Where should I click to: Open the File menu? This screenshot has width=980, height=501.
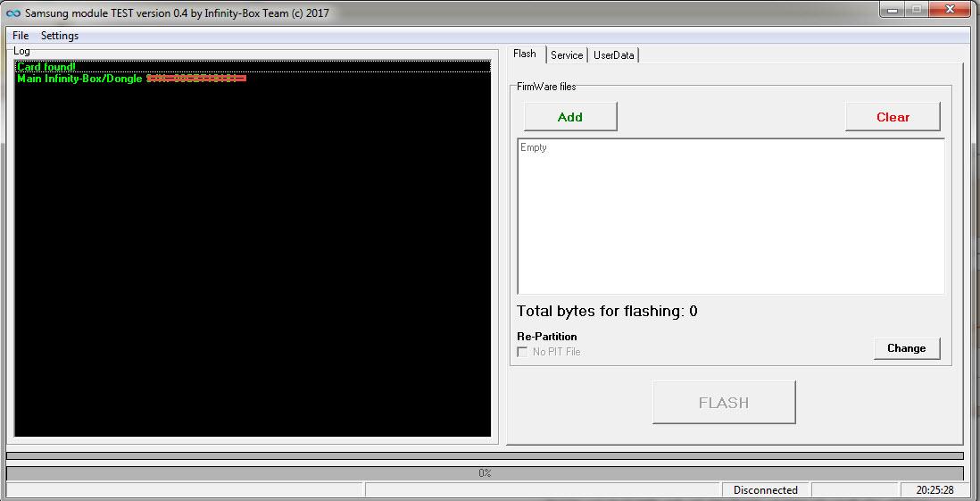[x=21, y=36]
